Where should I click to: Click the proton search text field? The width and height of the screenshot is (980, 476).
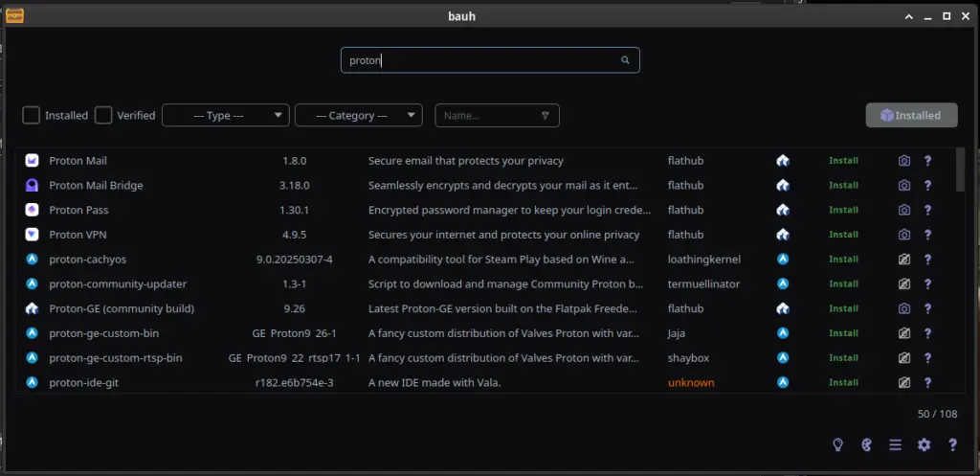pos(479,60)
